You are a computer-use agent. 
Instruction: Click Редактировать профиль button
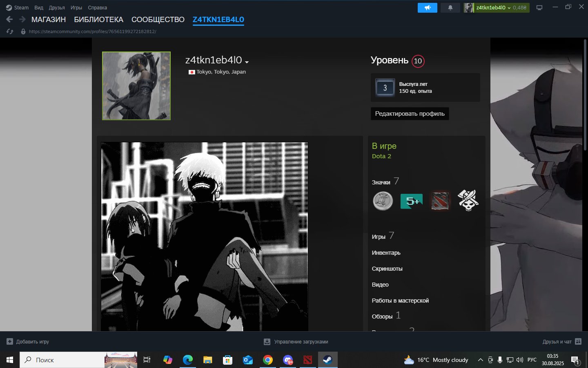(x=410, y=114)
